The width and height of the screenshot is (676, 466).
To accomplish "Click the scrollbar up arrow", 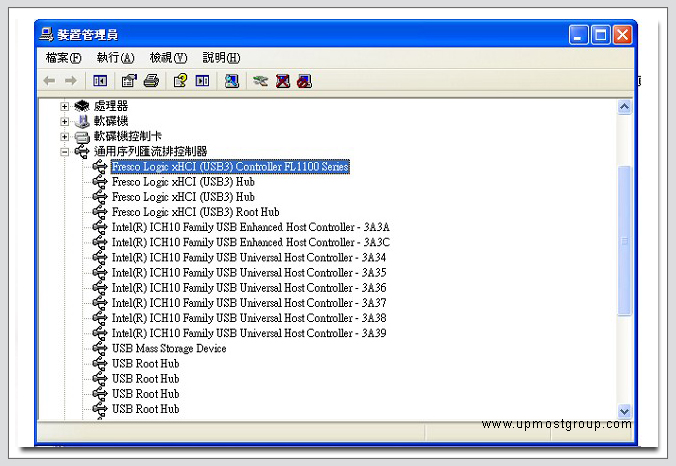I will [624, 107].
